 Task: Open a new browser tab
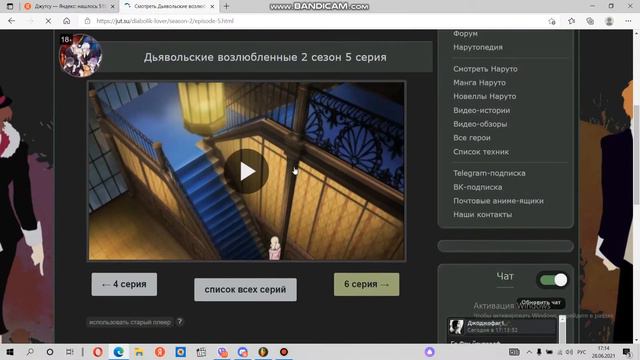click(227, 6)
